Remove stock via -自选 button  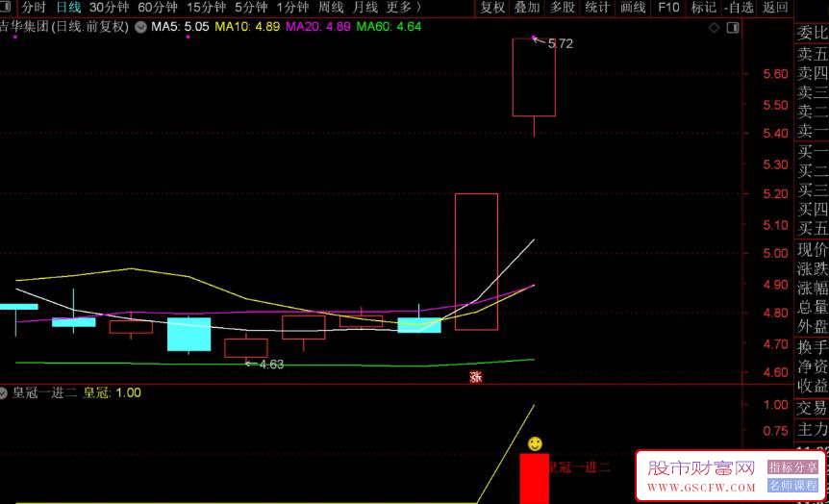pos(739,8)
